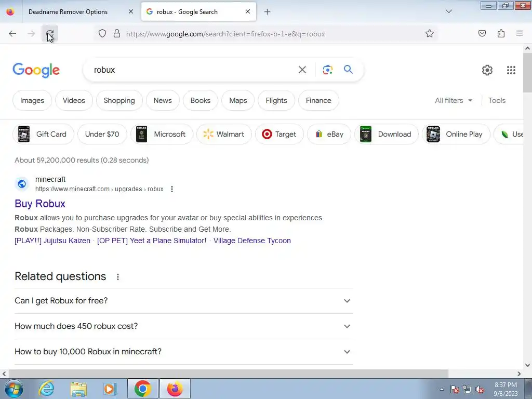The width and height of the screenshot is (532, 399).
Task: Select the Maps search filter
Action: tap(238, 100)
